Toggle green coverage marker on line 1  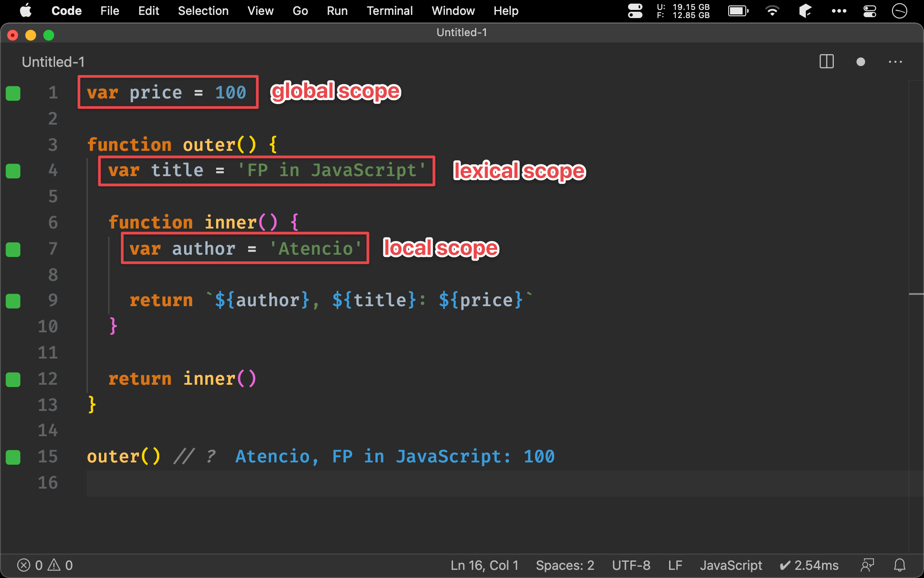click(13, 93)
